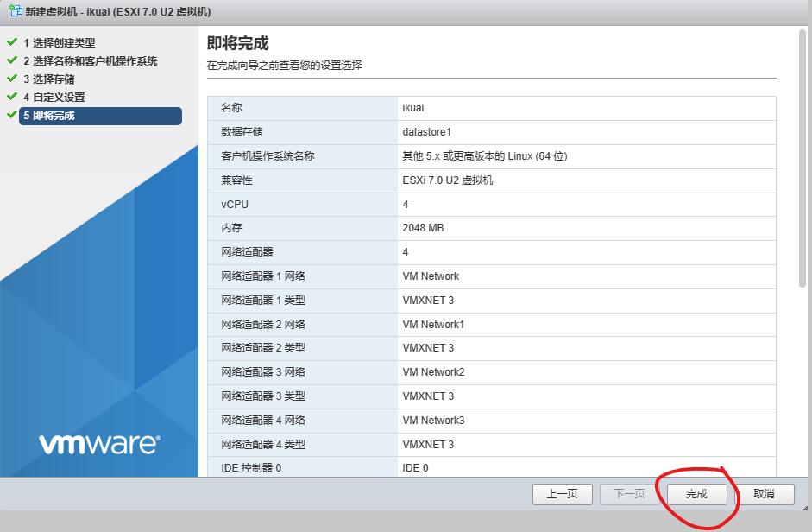This screenshot has width=812, height=532.
Task: Click 完成 to finish creating the VM
Action: 696,494
